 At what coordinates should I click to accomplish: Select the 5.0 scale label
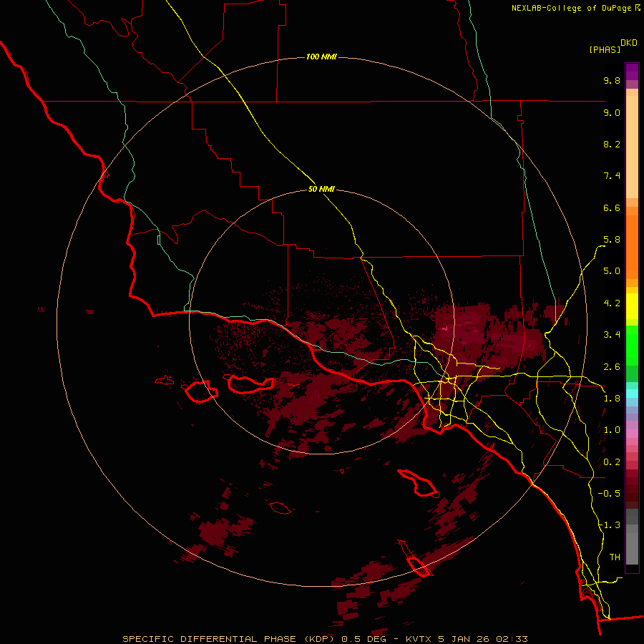(612, 271)
